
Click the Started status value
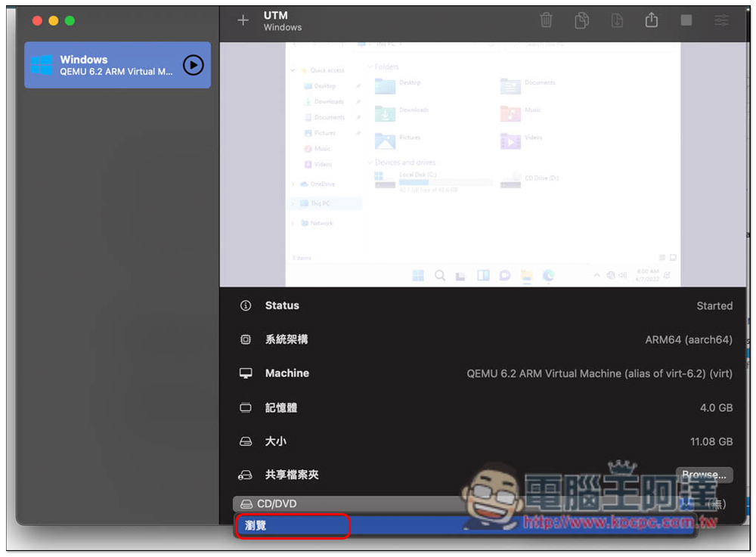(x=714, y=306)
